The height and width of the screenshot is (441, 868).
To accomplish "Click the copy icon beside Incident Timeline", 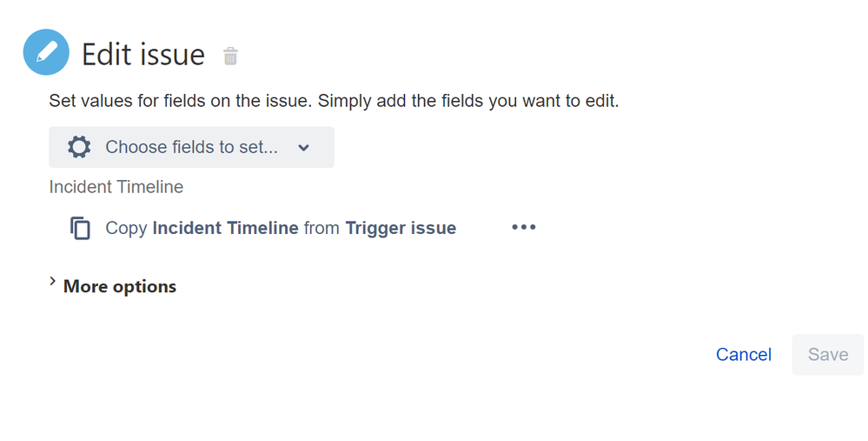I will pyautogui.click(x=80, y=228).
